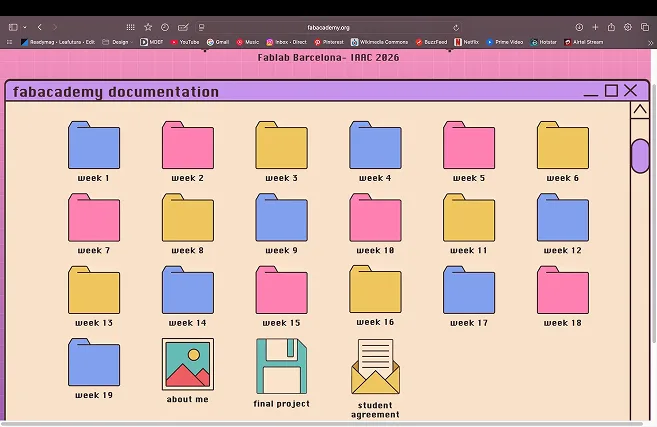
Task: Open the Gmail bookmark
Action: click(x=218, y=42)
